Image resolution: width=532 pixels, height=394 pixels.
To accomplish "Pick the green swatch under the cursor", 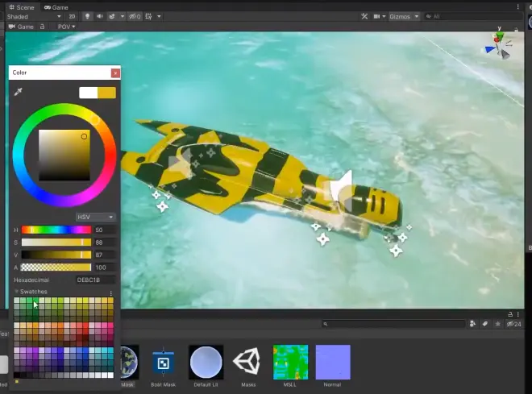I will tap(35, 301).
